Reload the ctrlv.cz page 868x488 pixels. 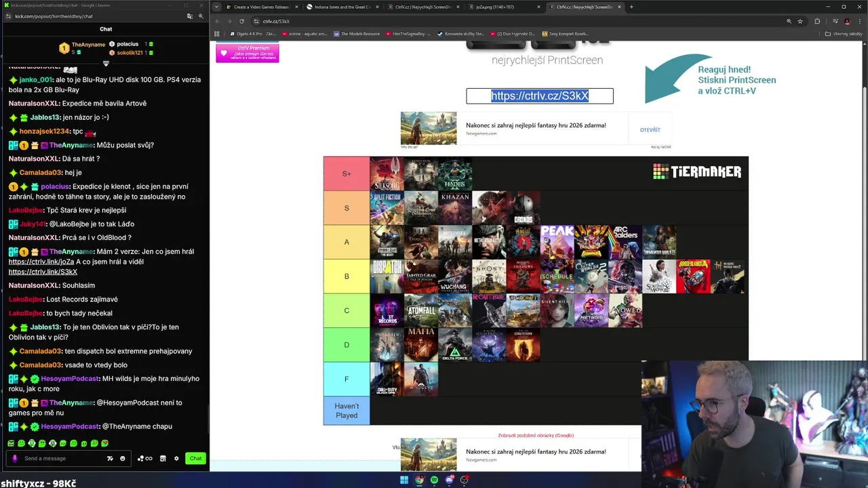pyautogui.click(x=242, y=21)
